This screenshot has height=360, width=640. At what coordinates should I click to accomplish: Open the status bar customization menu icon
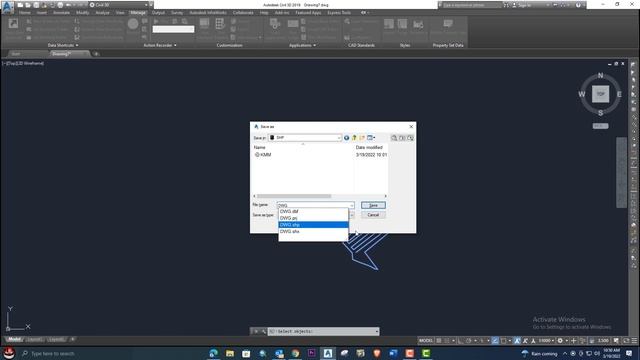point(634,340)
